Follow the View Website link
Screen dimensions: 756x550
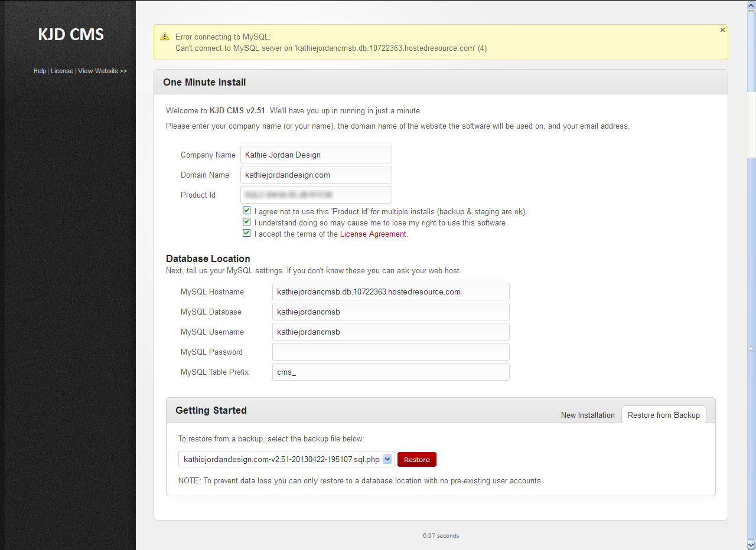pos(102,71)
